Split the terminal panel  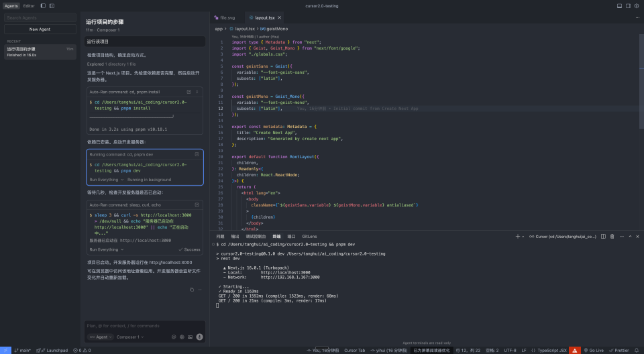tap(603, 237)
